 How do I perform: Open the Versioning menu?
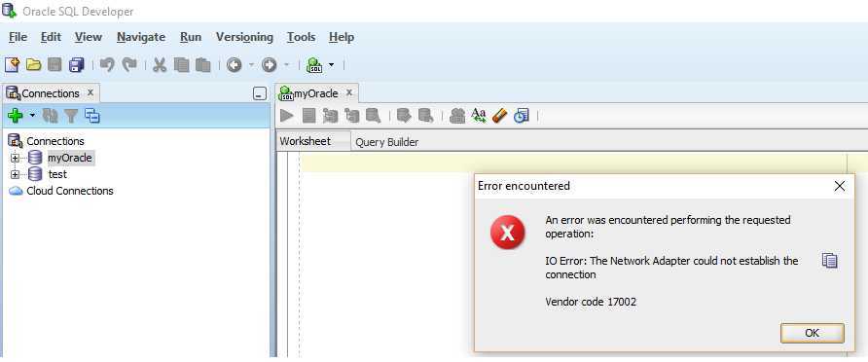pos(244,37)
